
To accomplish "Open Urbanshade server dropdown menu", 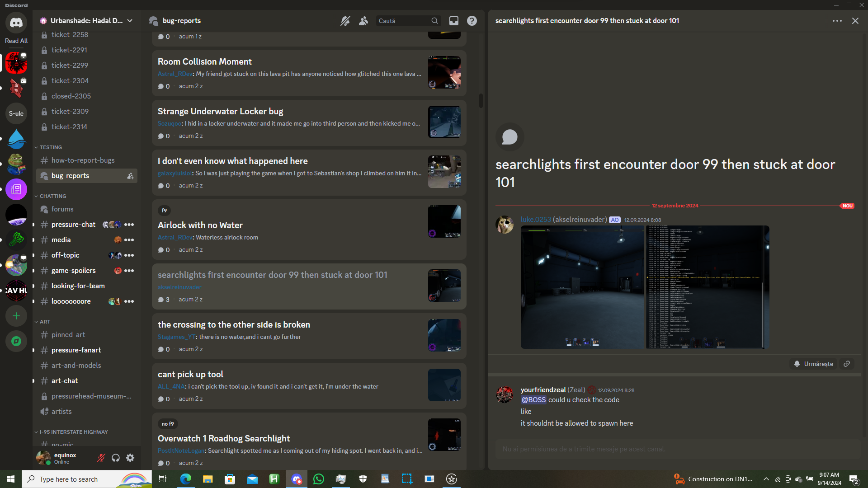I will (x=130, y=21).
